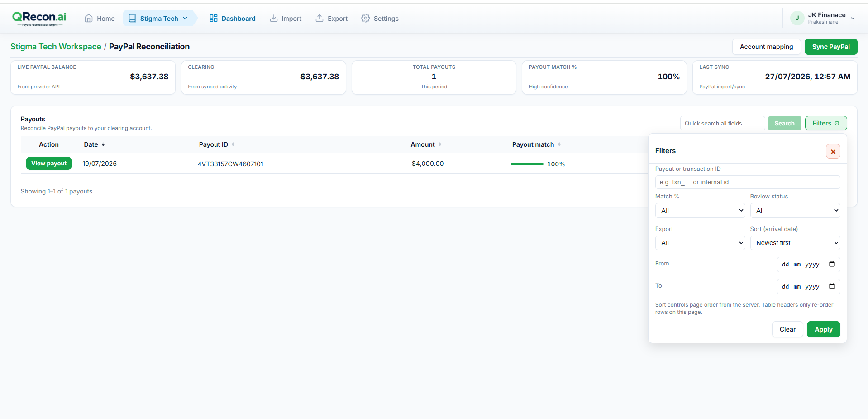The image size is (868, 419).
Task: Open the Export menu item
Action: 332,19
